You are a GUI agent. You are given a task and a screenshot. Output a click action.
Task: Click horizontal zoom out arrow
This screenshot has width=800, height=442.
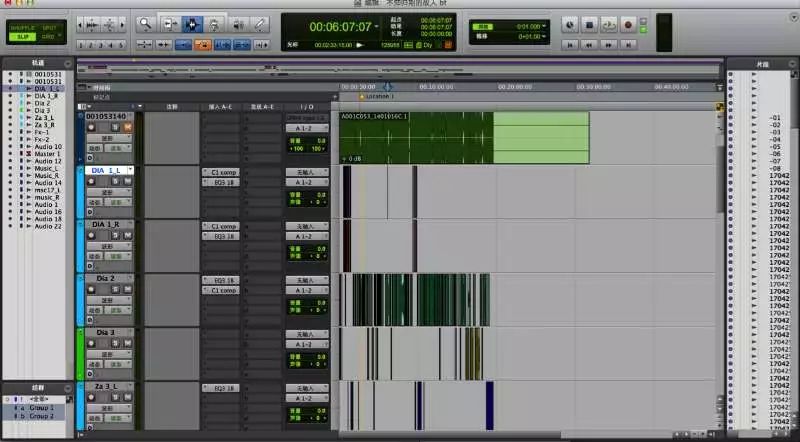coord(80,24)
